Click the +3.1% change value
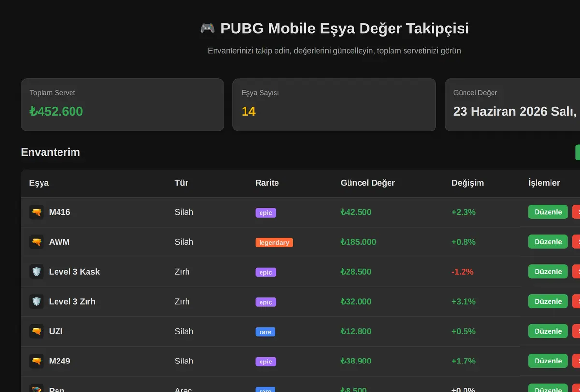This screenshot has height=392, width=580. click(x=464, y=302)
